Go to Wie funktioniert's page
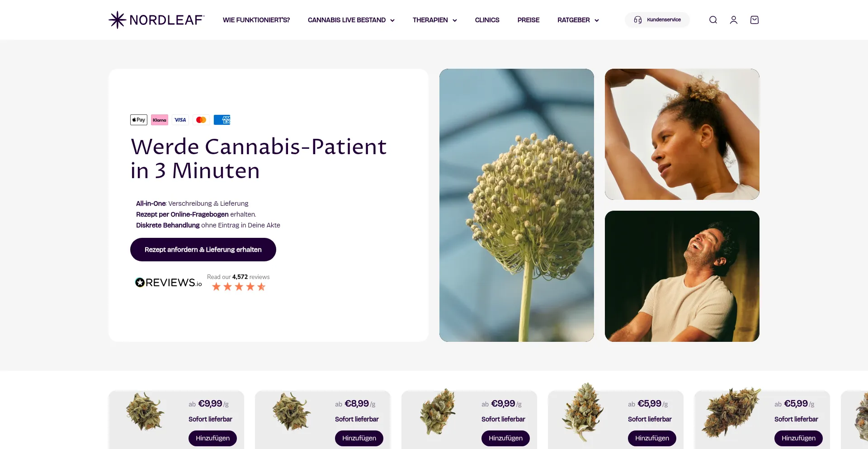The width and height of the screenshot is (868, 449). [x=256, y=20]
